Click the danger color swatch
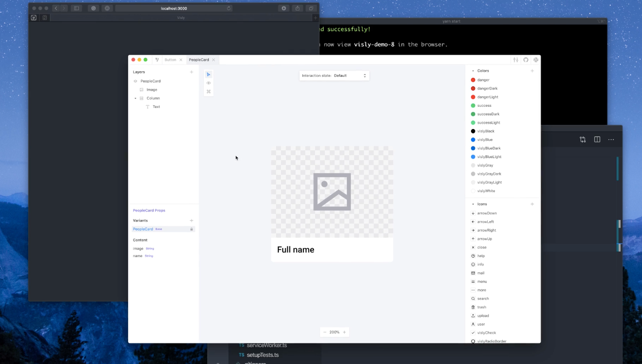642x364 pixels. click(x=474, y=80)
